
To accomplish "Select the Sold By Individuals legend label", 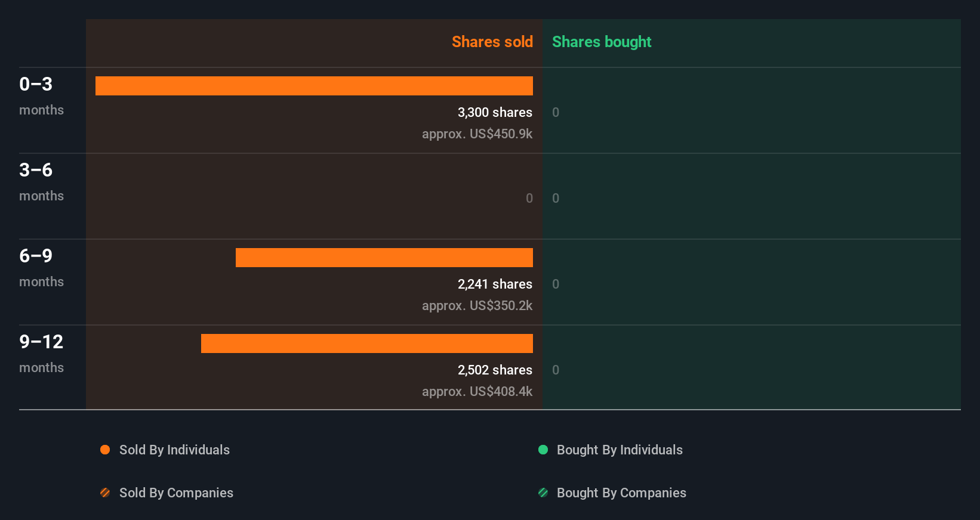I will tap(174, 450).
